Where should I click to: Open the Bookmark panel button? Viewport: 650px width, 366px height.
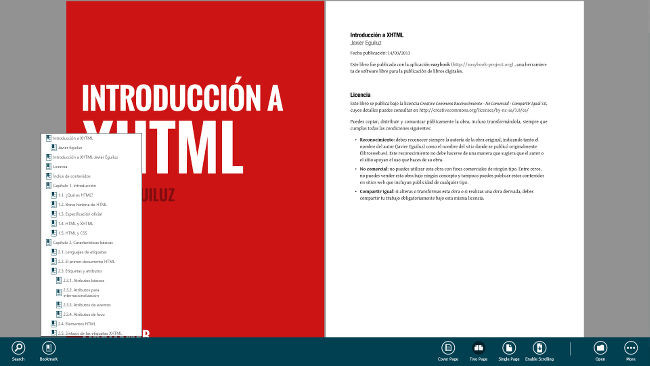click(49, 351)
